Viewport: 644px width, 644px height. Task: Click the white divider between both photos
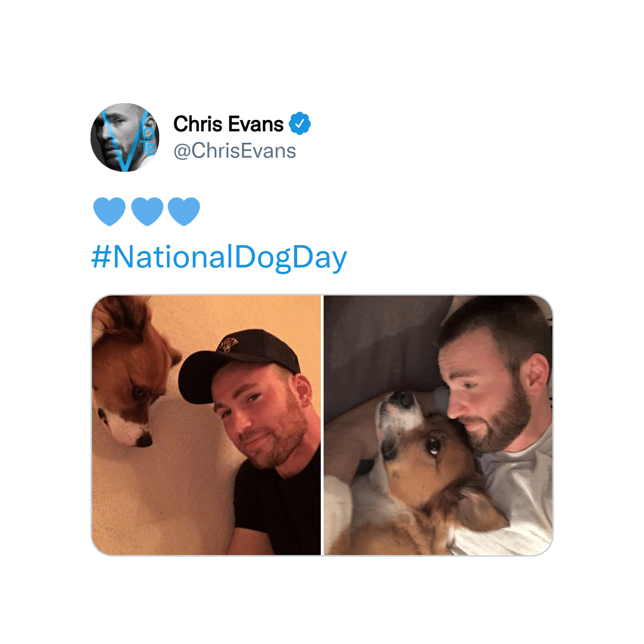[x=322, y=425]
